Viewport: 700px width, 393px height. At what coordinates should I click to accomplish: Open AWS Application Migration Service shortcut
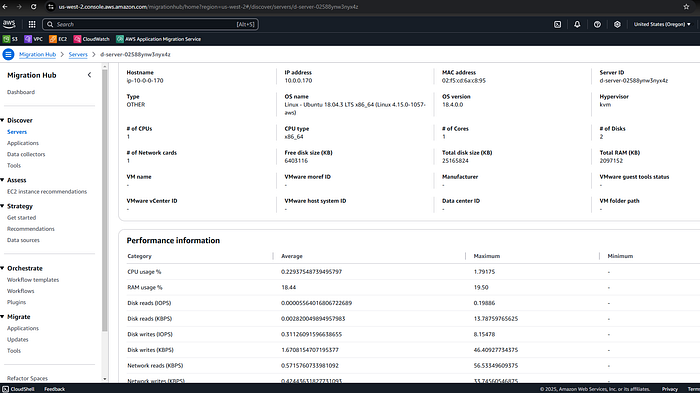coord(158,39)
